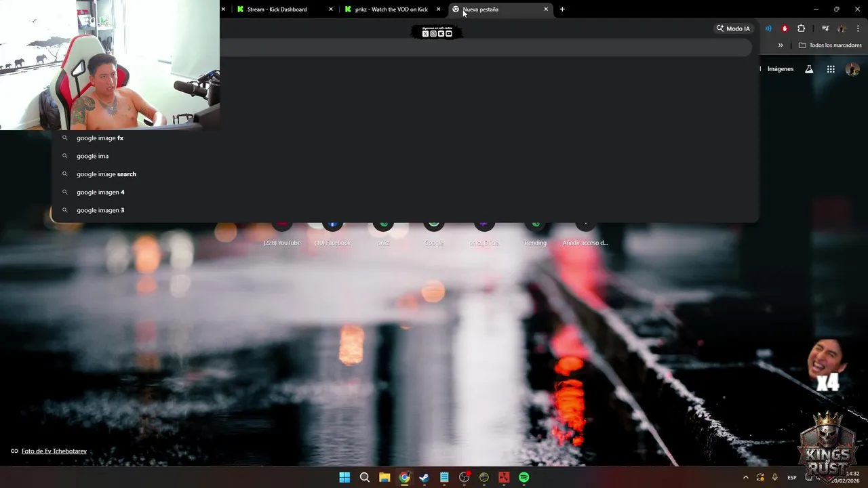The width and height of the screenshot is (868, 488).
Task: Open Spotify from the taskbar
Action: click(x=524, y=477)
